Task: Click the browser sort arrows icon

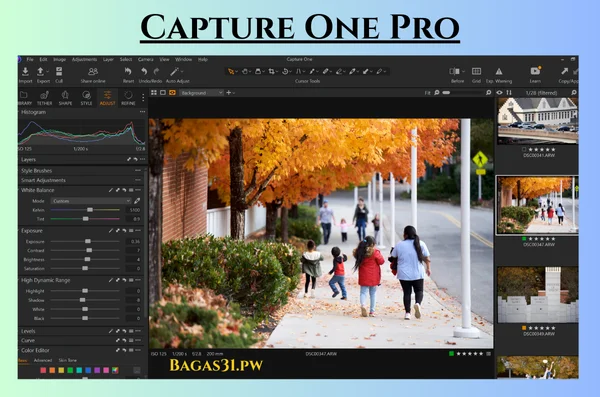Action: click(509, 92)
